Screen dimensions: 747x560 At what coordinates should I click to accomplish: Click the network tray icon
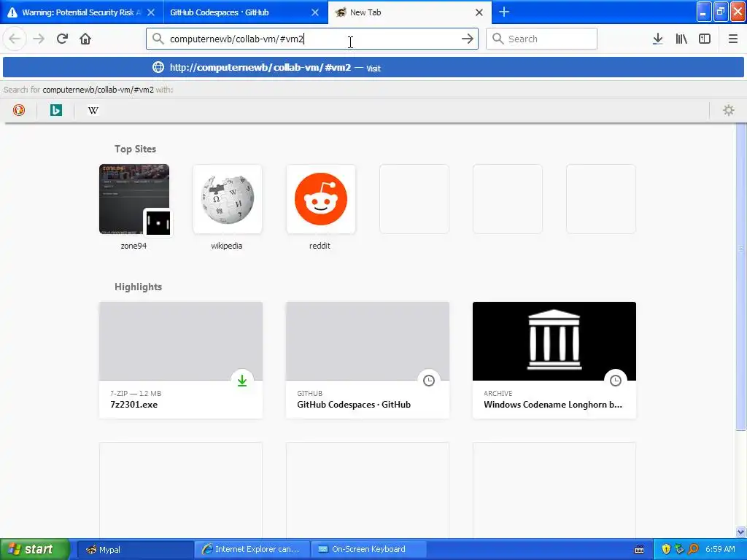tap(679, 549)
